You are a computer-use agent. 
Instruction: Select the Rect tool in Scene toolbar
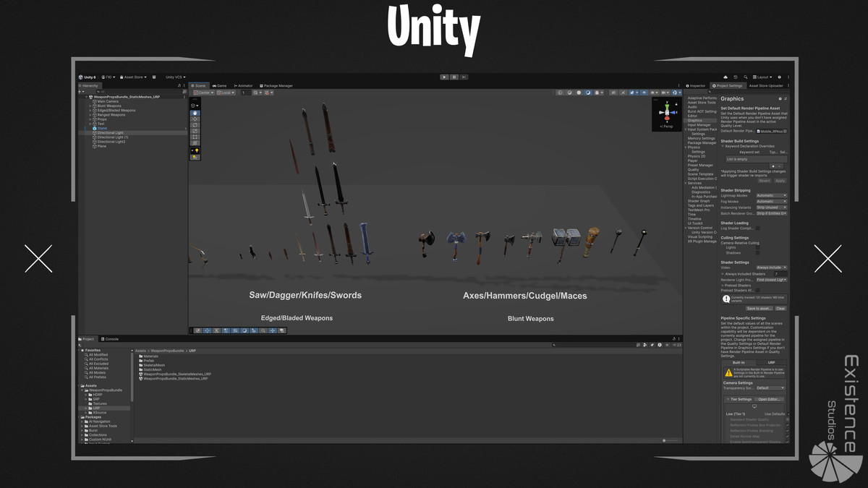[195, 137]
